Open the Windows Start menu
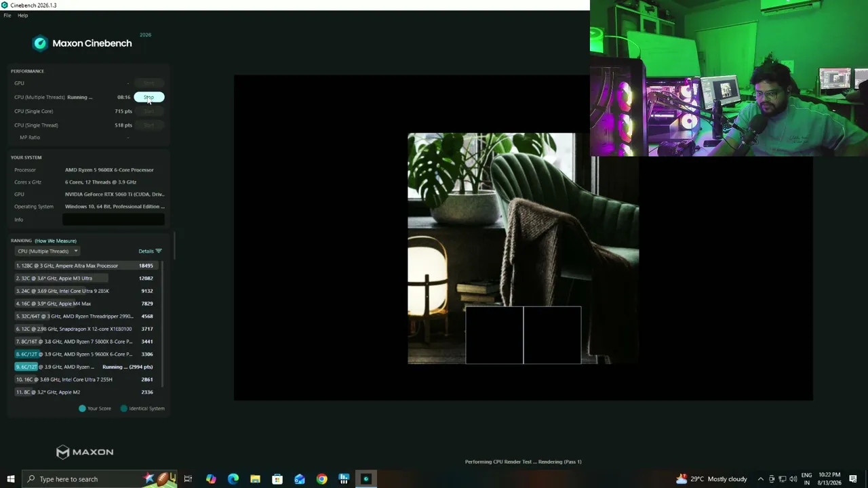Screen dimensions: 868x488 [10, 479]
